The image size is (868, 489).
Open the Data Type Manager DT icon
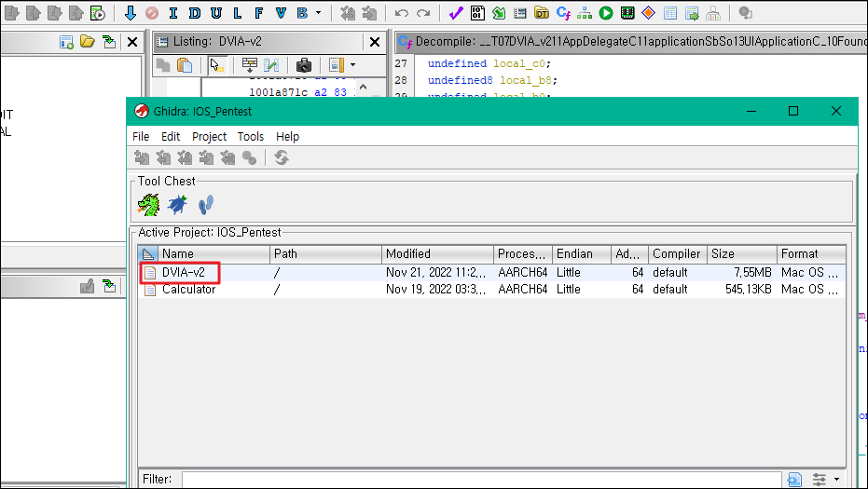click(x=542, y=13)
